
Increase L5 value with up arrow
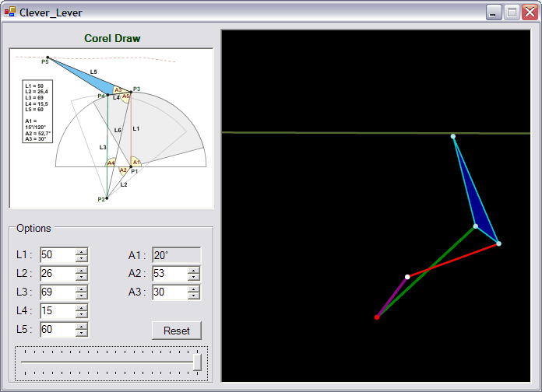click(x=82, y=326)
